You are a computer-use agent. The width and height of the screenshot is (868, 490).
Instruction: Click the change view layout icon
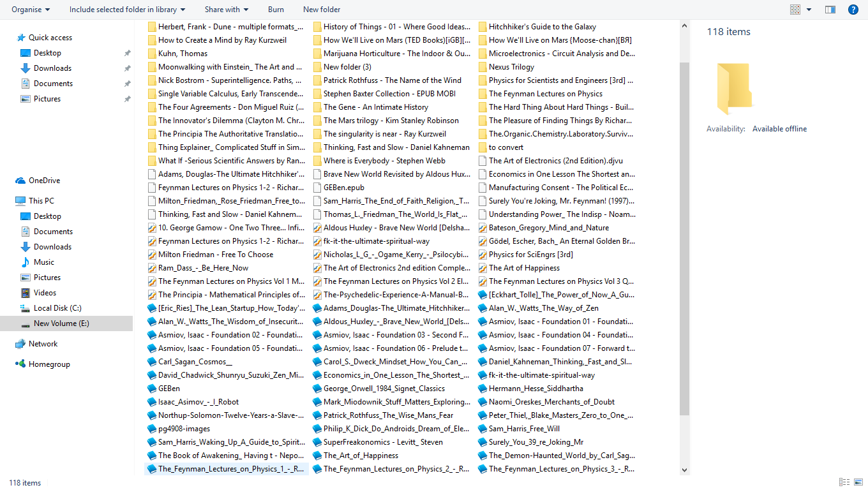795,10
